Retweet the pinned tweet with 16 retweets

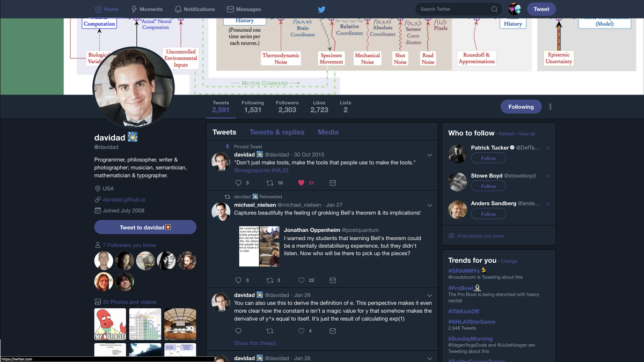tap(270, 183)
